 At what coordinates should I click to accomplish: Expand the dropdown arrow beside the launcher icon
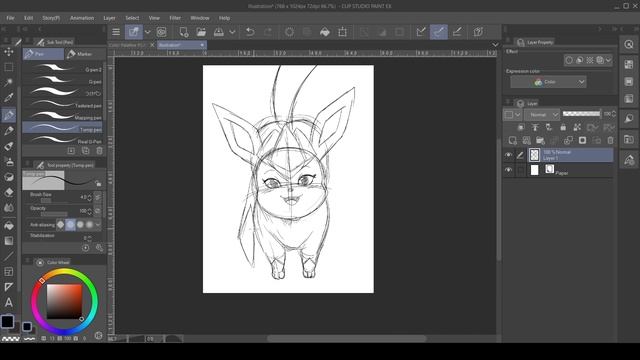148,32
